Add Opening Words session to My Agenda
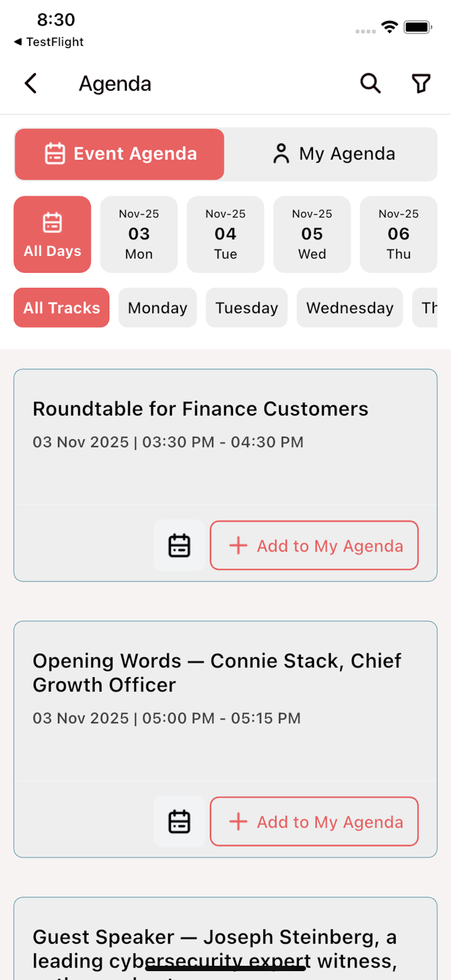Viewport: 451px width, 980px height. pos(314,822)
